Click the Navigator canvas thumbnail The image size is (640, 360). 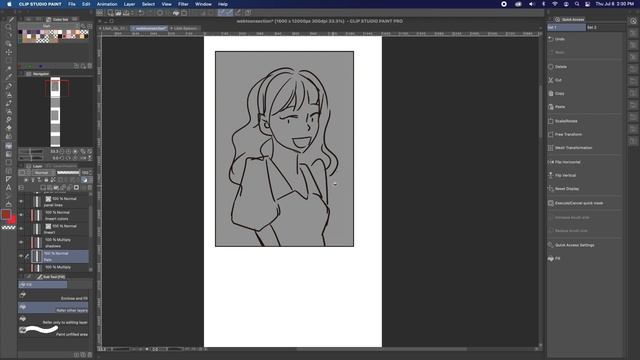(x=55, y=112)
